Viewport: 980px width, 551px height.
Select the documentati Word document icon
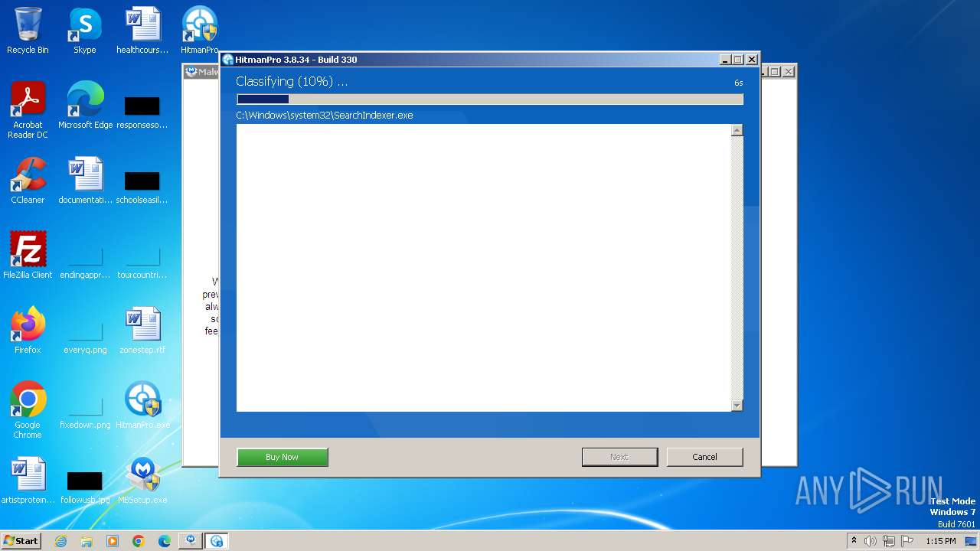85,181
